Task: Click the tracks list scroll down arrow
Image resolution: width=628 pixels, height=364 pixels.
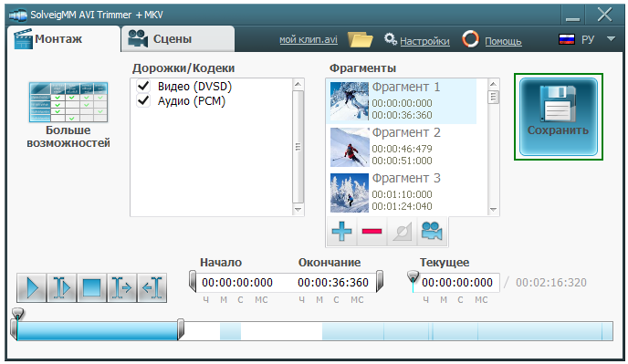Action: click(298, 210)
